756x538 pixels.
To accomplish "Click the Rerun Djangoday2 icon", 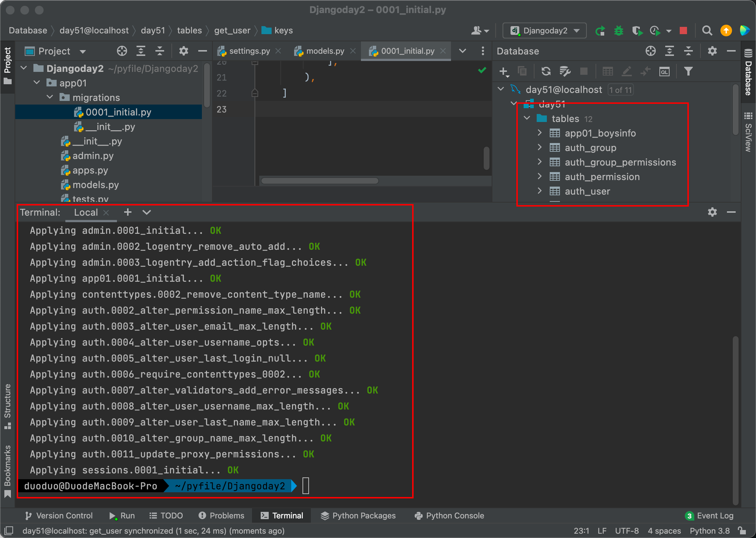I will (600, 31).
